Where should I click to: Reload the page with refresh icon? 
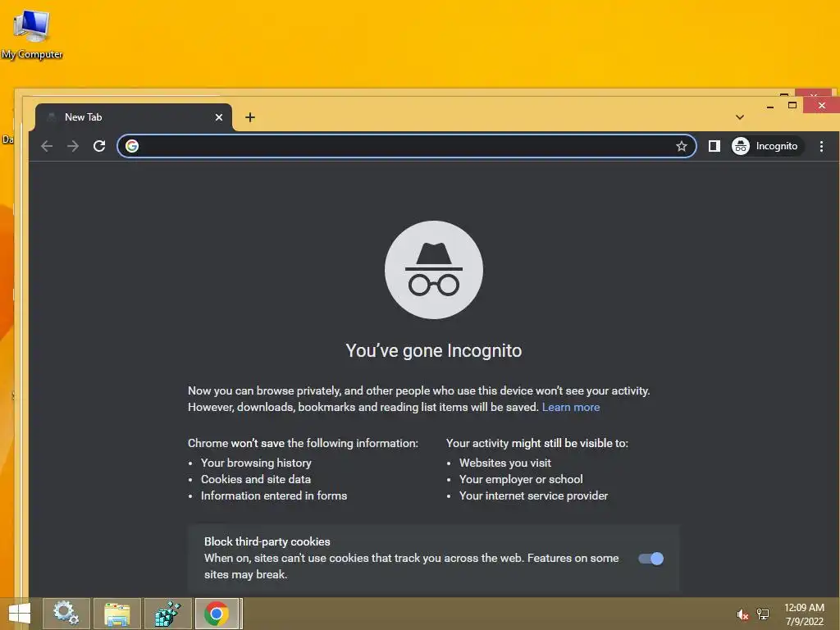[99, 146]
